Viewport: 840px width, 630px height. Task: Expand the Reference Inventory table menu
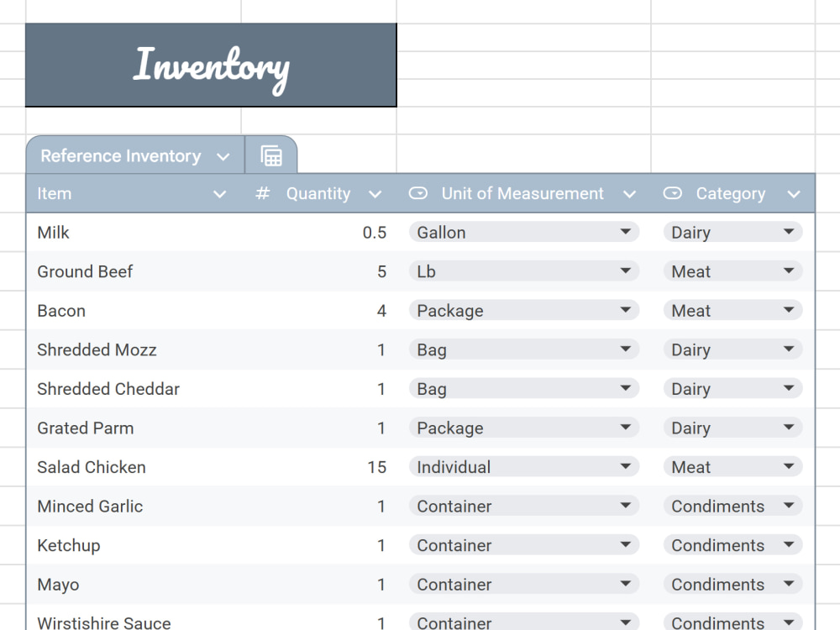223,156
